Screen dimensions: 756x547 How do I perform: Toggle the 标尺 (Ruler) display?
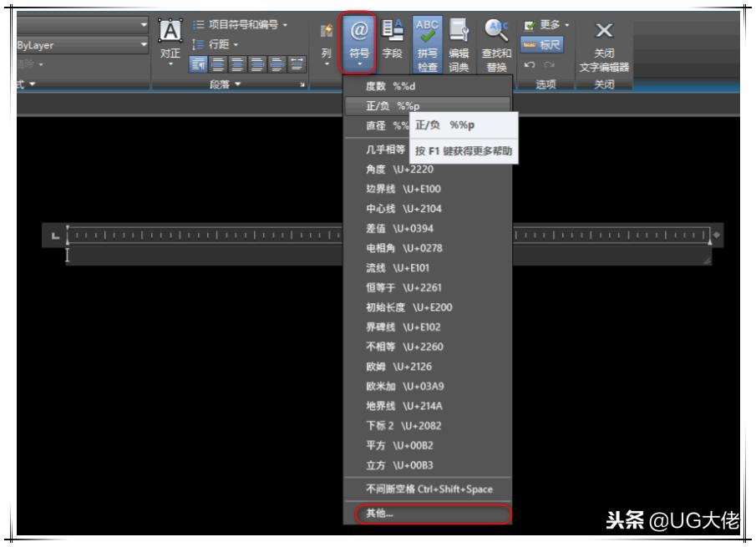pyautogui.click(x=544, y=45)
